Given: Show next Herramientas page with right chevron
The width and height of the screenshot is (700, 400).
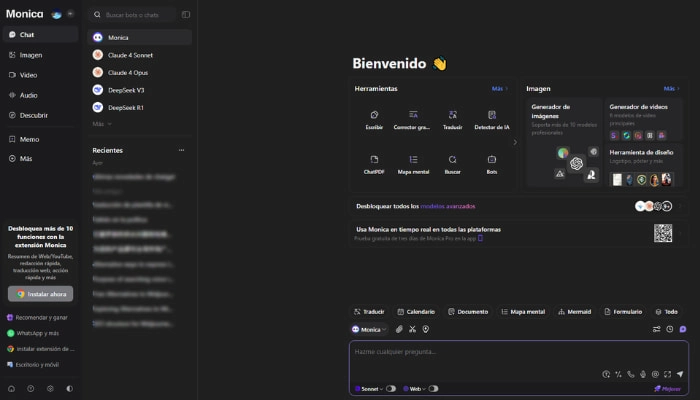Looking at the screenshot, I should pyautogui.click(x=515, y=142).
